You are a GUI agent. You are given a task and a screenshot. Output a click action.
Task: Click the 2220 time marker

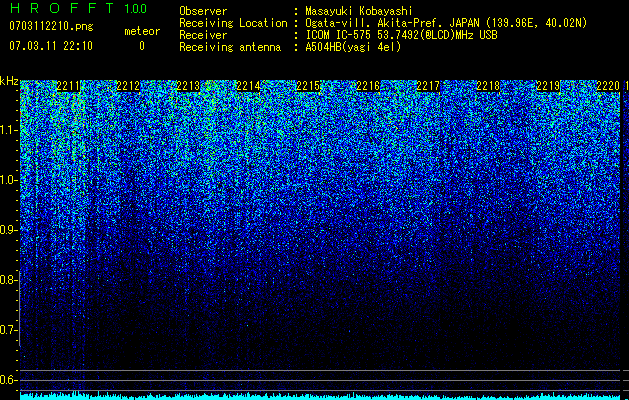[x=608, y=86]
